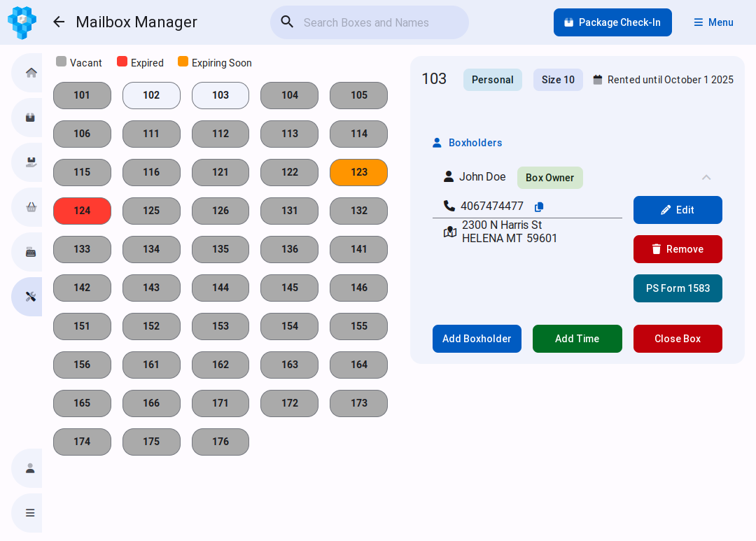Go back using the arrow beside Mailbox Manager
The height and width of the screenshot is (541, 756).
(x=59, y=22)
